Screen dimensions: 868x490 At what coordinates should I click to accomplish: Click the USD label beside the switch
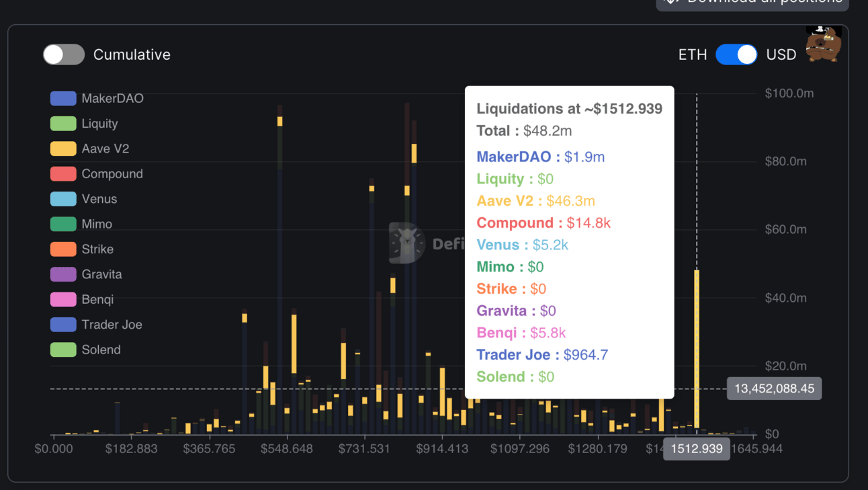click(x=781, y=55)
